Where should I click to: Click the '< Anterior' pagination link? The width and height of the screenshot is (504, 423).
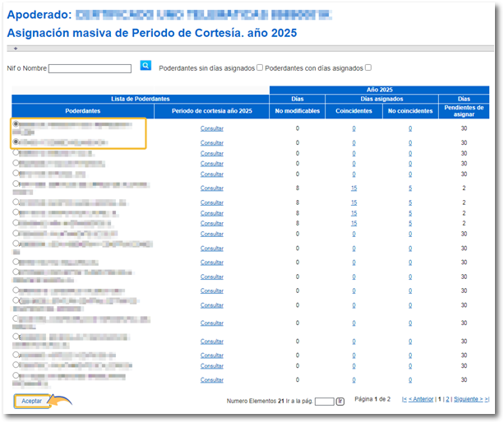tap(421, 399)
